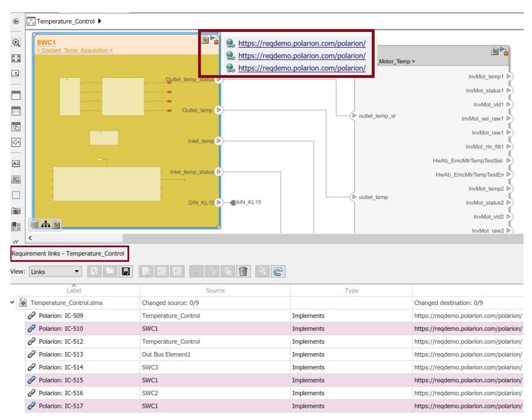
Task: Collapse the palette with double chevron
Action: click(16, 241)
